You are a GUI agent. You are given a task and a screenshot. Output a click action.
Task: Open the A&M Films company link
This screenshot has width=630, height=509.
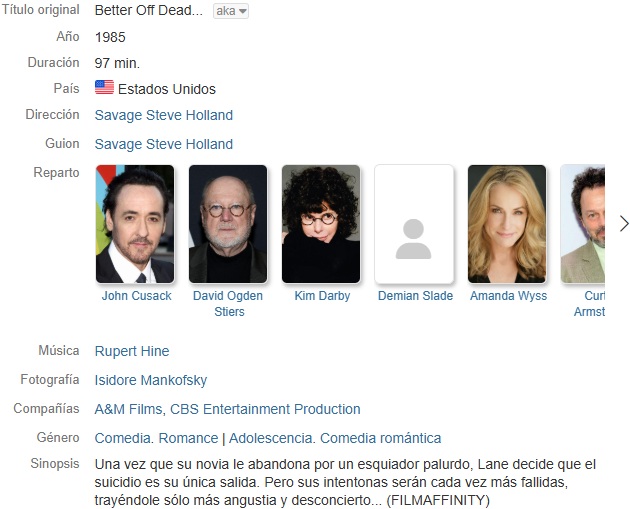(128, 409)
